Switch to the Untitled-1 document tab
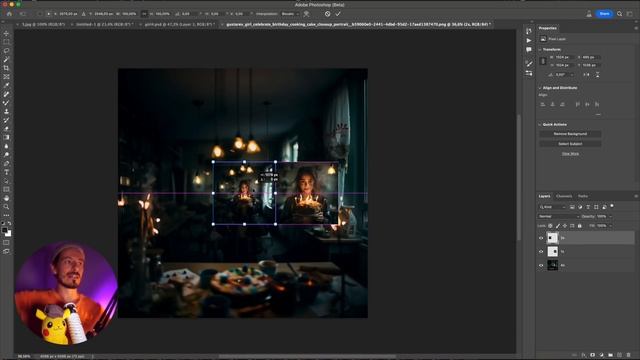Viewport: 640px width, 360px height. [104, 24]
